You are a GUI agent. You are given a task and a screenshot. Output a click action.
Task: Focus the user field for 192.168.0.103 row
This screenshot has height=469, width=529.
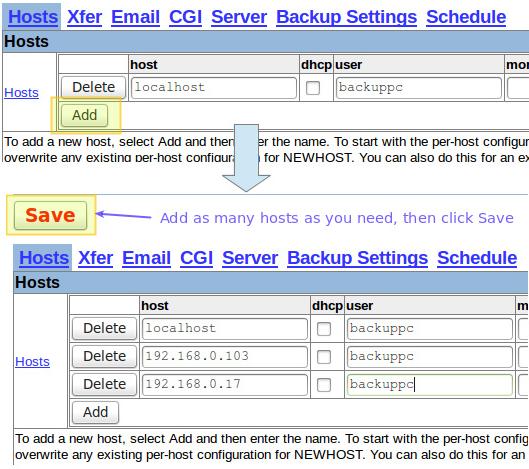click(430, 356)
